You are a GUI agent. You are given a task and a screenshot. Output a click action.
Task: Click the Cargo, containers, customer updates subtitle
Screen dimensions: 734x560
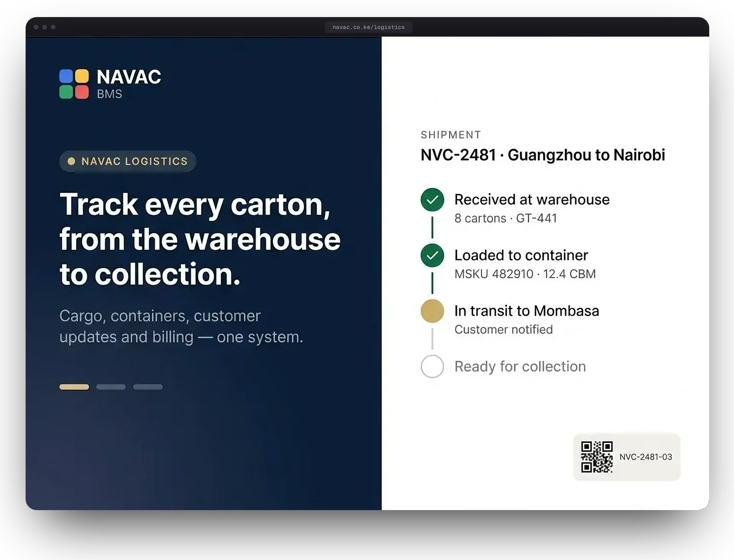[x=181, y=327]
